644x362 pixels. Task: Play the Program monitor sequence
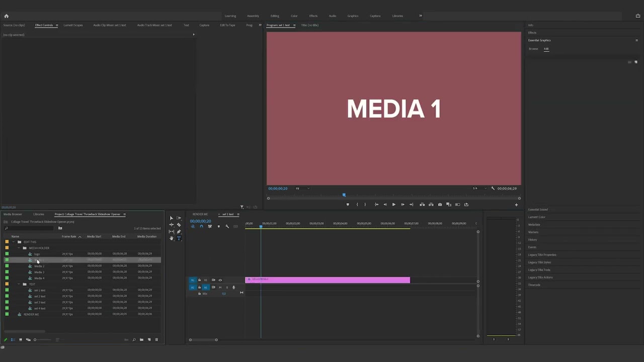(393, 205)
